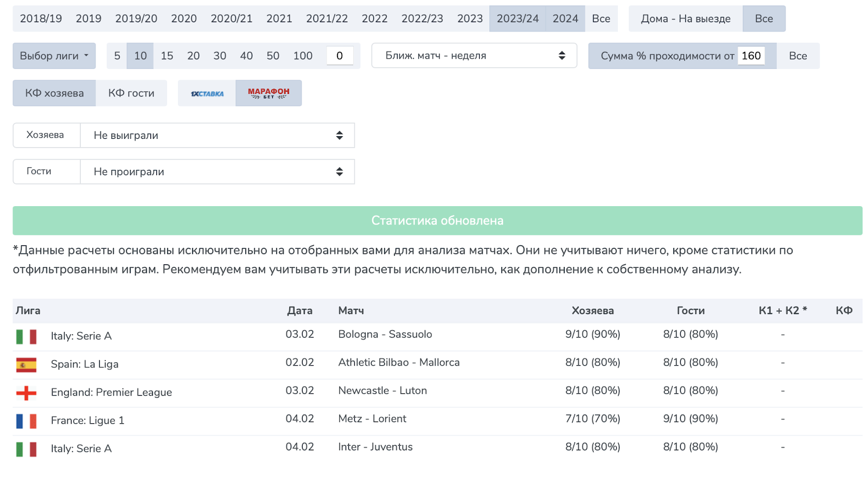Image resolution: width=868 pixels, height=484 pixels.
Task: Click 7/10 (70%) home stat for Metz
Action: coord(592,419)
